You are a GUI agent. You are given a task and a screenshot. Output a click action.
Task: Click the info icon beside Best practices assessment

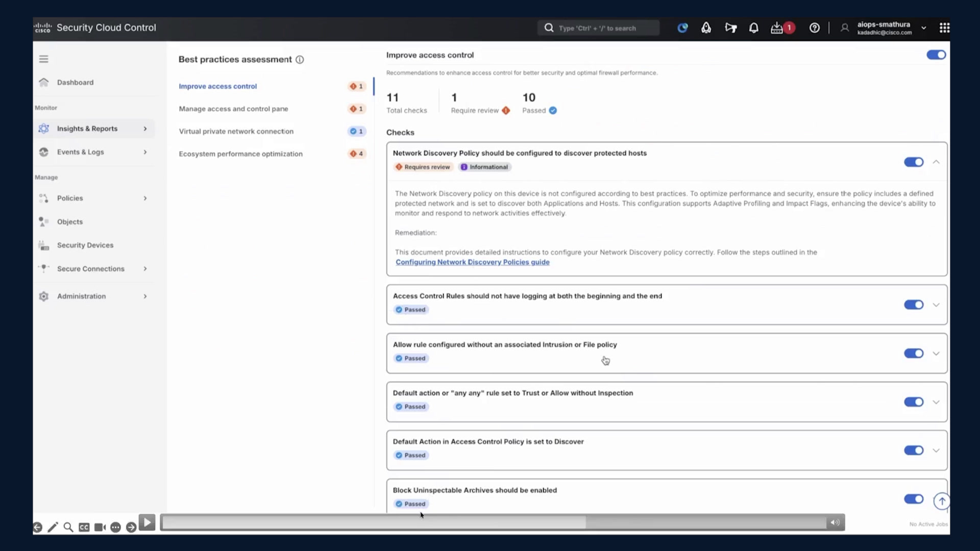click(300, 60)
